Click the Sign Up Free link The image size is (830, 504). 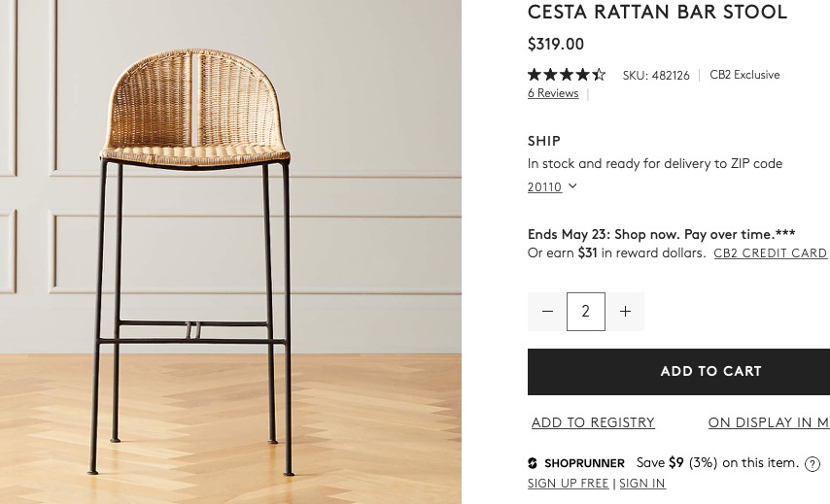pos(568,484)
